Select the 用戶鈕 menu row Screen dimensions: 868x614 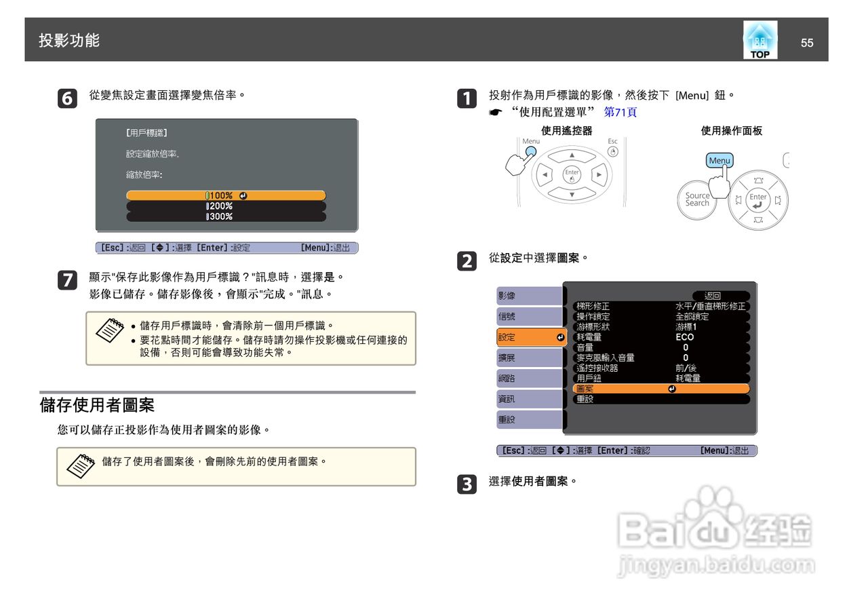coord(661,378)
